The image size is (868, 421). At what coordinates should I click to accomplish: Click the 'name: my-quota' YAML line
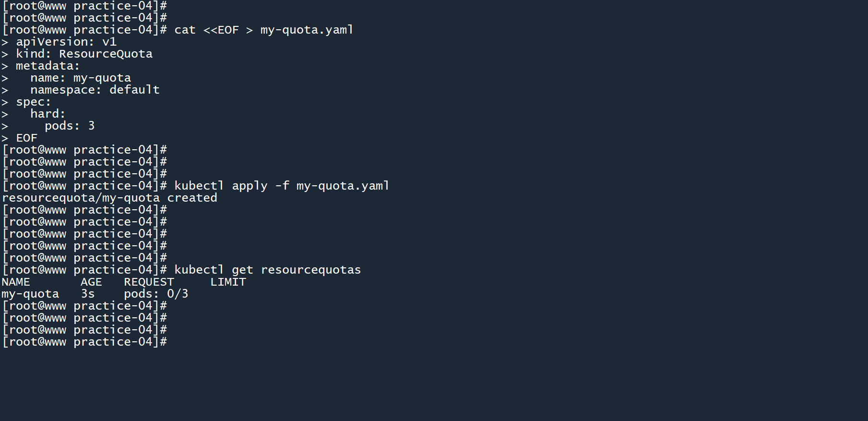pyautogui.click(x=80, y=78)
